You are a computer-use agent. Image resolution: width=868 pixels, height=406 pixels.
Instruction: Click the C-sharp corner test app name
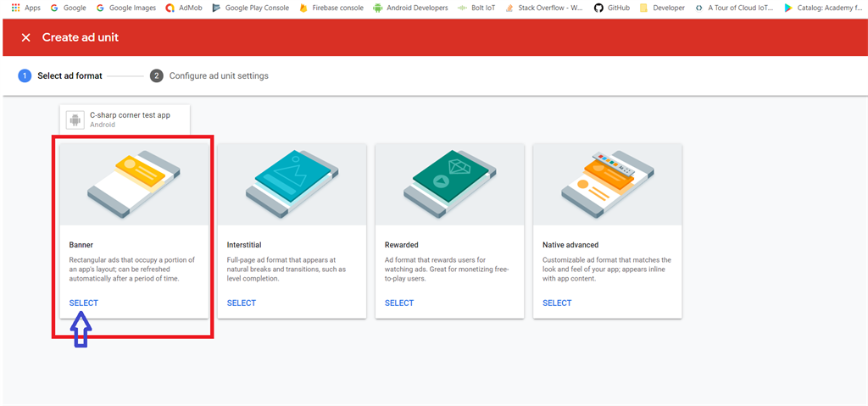coord(130,115)
